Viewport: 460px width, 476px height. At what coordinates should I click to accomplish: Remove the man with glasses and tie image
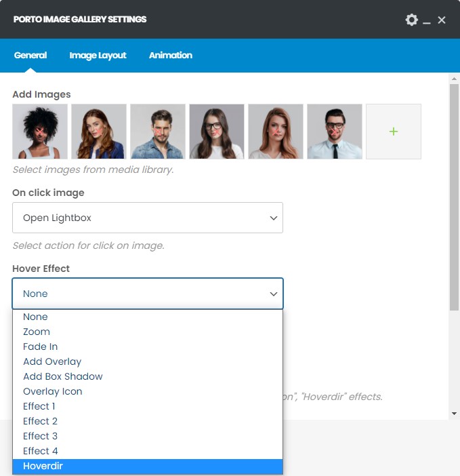coord(334,132)
